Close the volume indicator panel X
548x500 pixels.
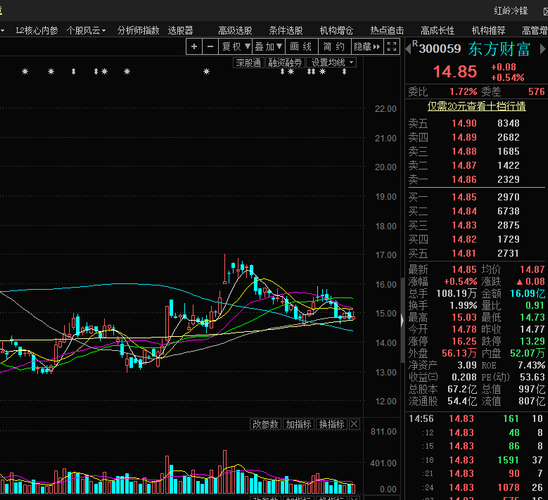pyautogui.click(x=354, y=424)
